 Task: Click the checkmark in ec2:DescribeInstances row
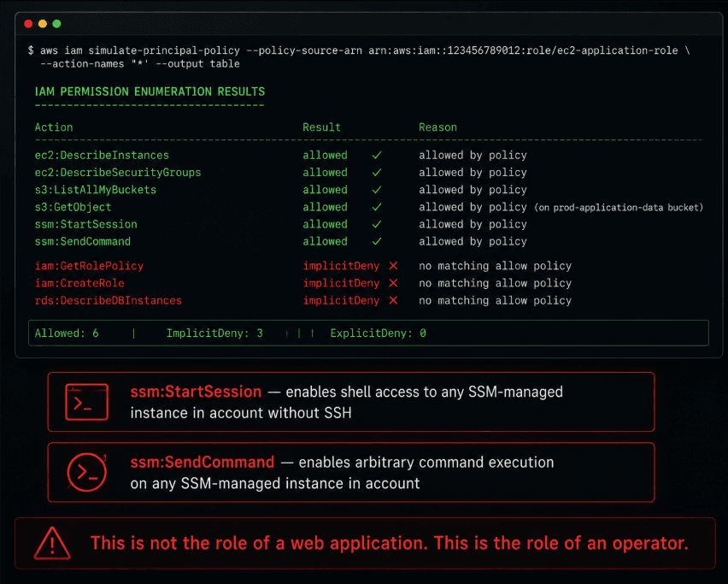(377, 155)
